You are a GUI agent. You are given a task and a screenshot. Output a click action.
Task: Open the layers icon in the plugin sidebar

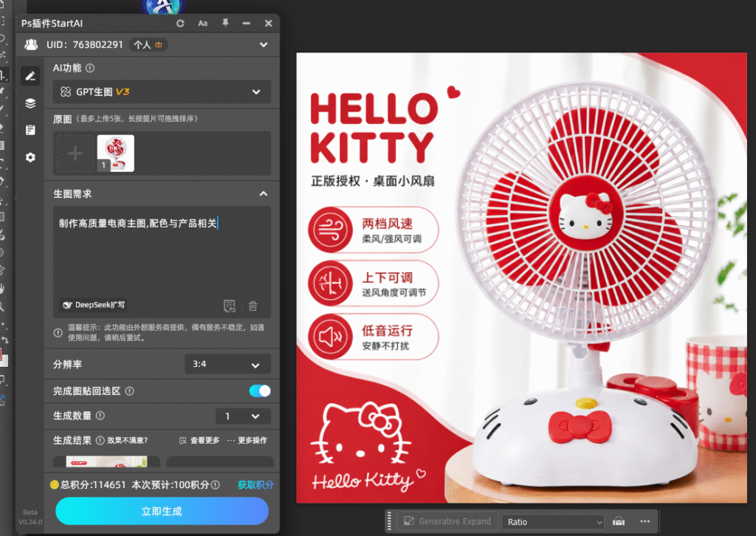[30, 103]
